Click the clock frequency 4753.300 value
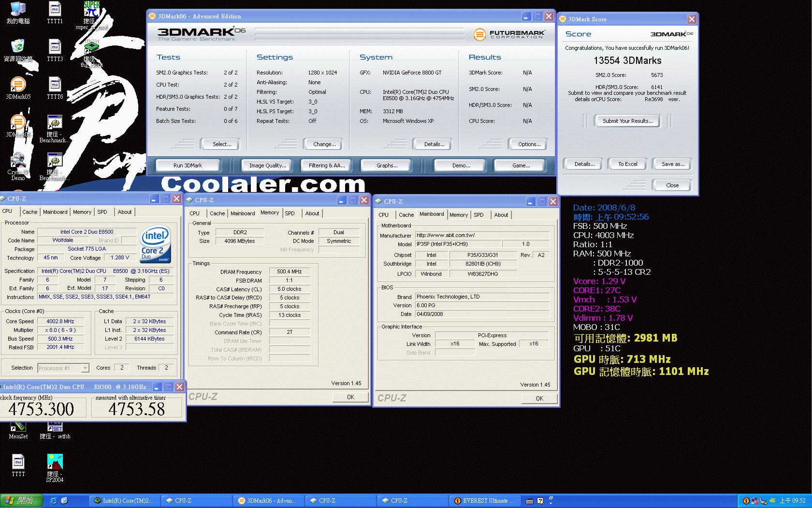 pyautogui.click(x=42, y=409)
